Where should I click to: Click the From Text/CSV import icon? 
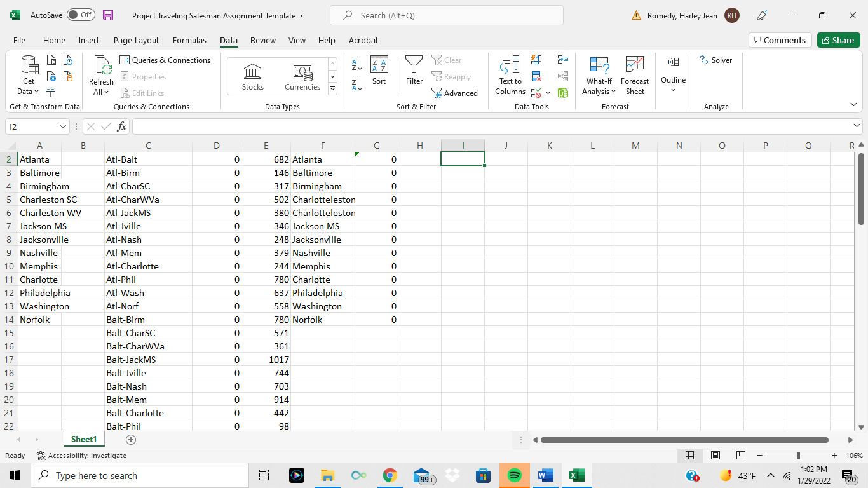coord(51,60)
